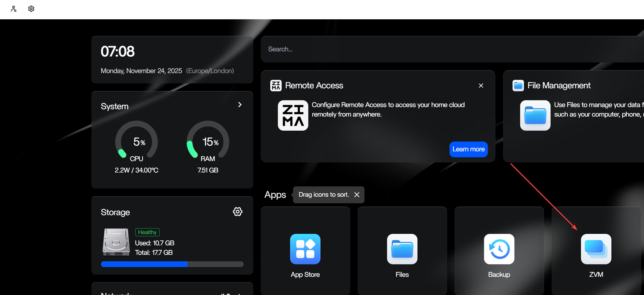Click the 07:08 clock widget

coord(117,51)
